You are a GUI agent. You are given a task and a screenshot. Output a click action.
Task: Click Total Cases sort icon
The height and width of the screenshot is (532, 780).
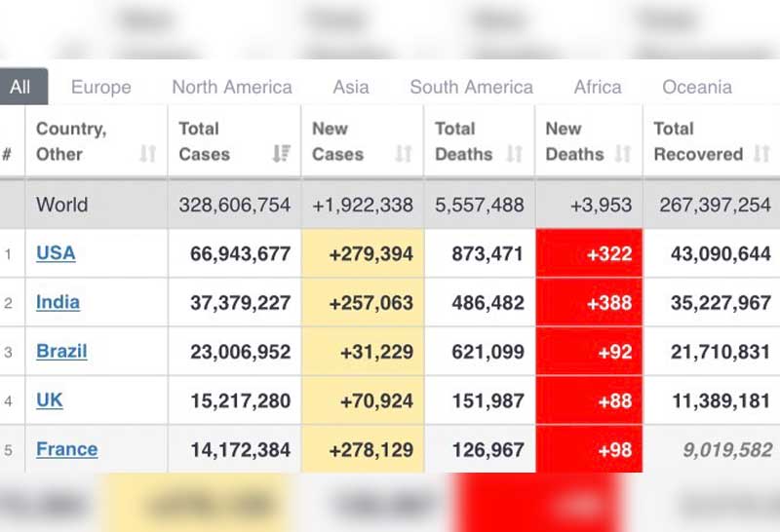coord(282,154)
